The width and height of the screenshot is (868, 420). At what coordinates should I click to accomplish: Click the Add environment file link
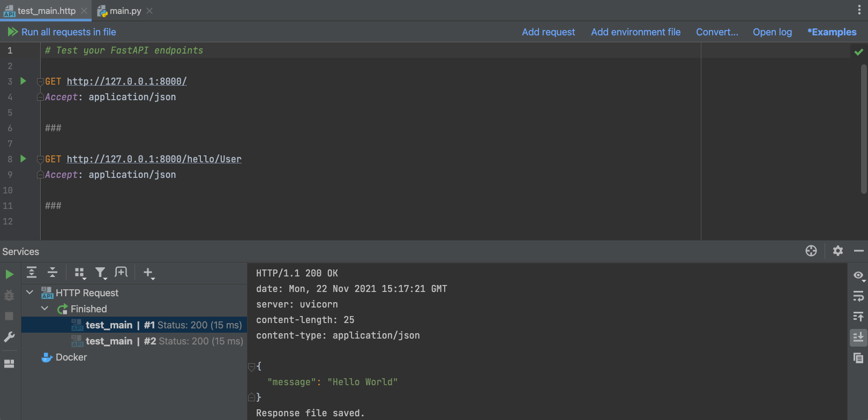[x=635, y=32]
